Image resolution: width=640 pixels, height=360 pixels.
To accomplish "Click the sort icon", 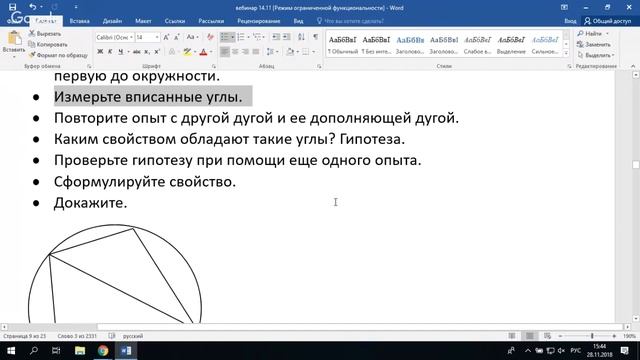I will click(x=301, y=37).
